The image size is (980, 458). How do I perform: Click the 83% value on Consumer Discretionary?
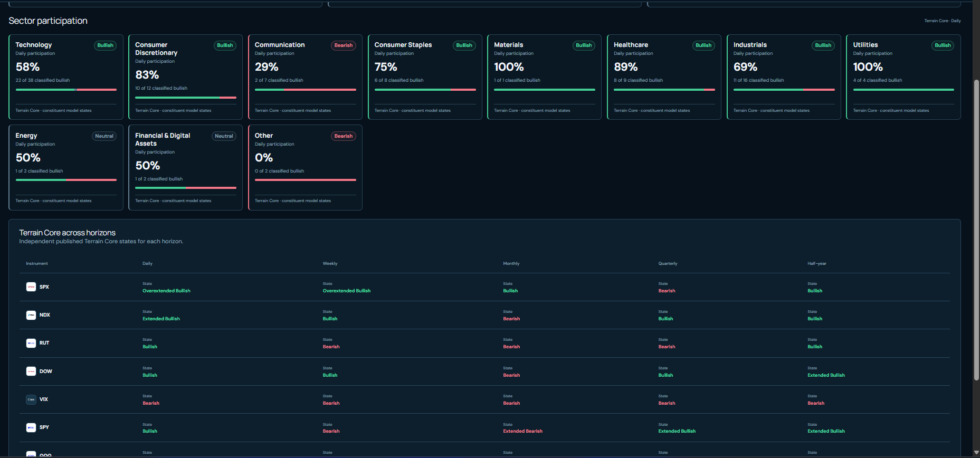coord(147,75)
